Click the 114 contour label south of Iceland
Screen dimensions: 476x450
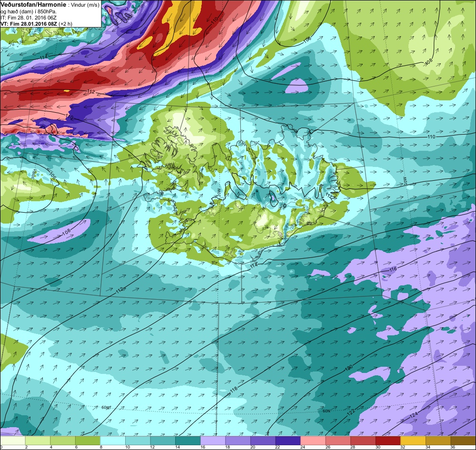[x=254, y=265]
